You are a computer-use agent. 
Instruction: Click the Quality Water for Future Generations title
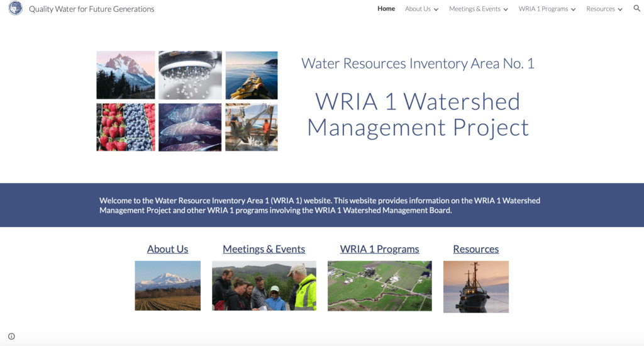point(91,9)
